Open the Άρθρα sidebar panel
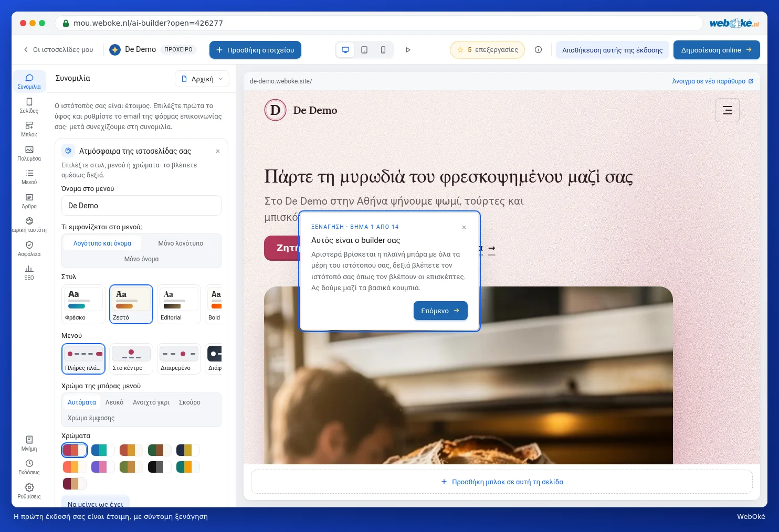Screen dimensions: 779x532 coord(29,201)
